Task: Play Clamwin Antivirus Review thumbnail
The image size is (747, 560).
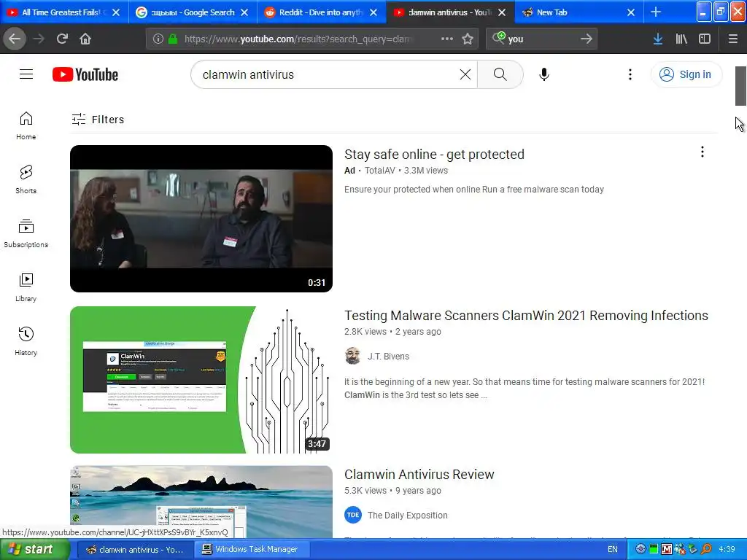Action: 201,502
